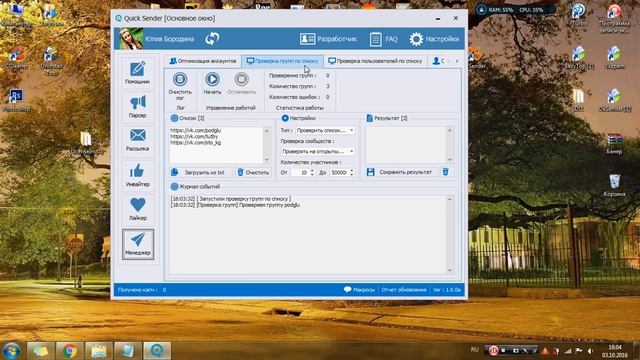Open the Парсер megaphone section

click(138, 107)
